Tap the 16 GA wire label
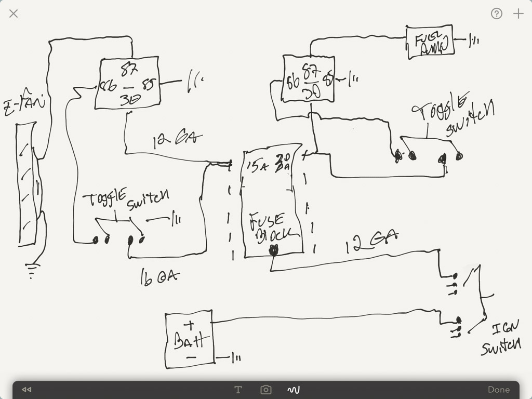This screenshot has width=532, height=399. tap(159, 277)
